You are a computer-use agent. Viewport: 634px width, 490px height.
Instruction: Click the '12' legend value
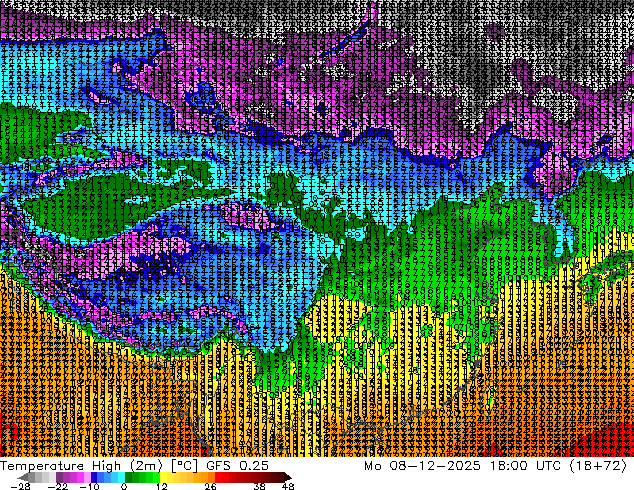point(162,486)
